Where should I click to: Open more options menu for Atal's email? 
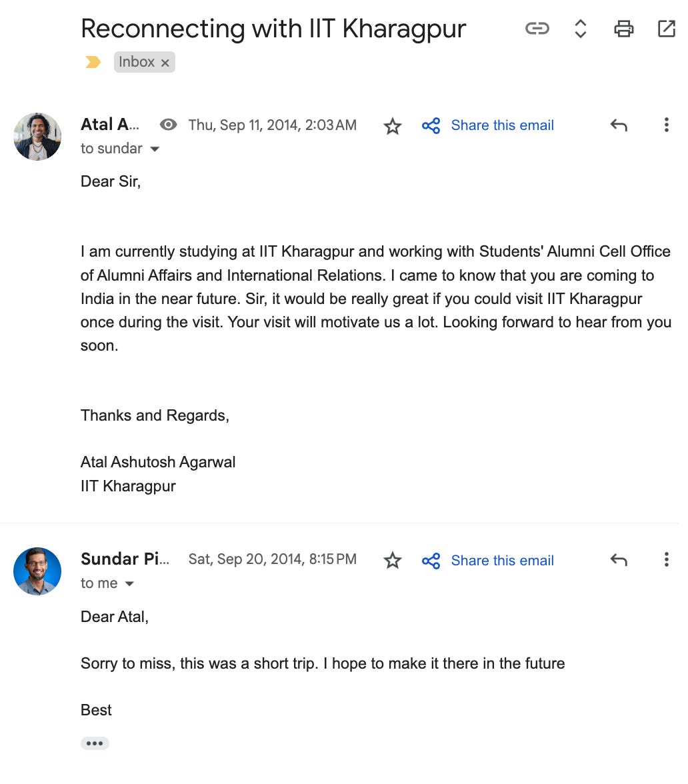666,125
